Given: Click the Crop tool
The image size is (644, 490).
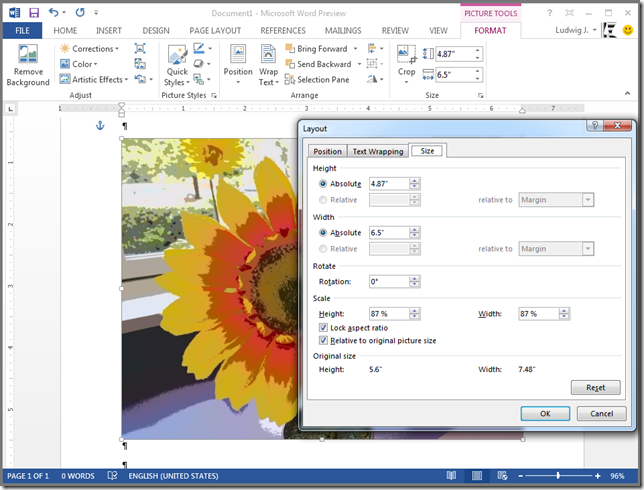Looking at the screenshot, I should [406, 64].
